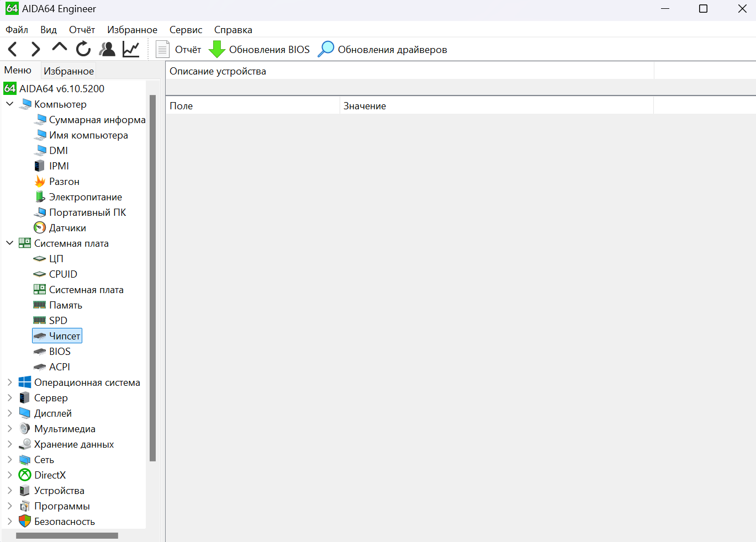Viewport: 756px width, 542px height.
Task: Select the DirectX node
Action: pyautogui.click(x=43, y=475)
